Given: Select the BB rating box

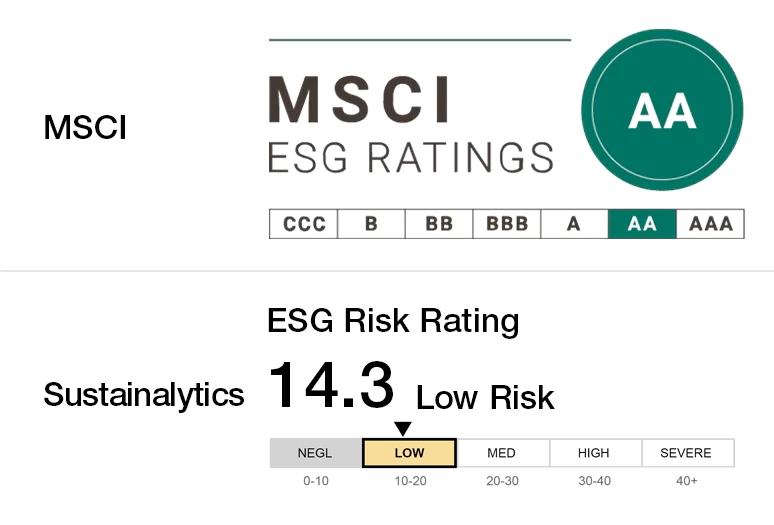Looking at the screenshot, I should (x=439, y=224).
